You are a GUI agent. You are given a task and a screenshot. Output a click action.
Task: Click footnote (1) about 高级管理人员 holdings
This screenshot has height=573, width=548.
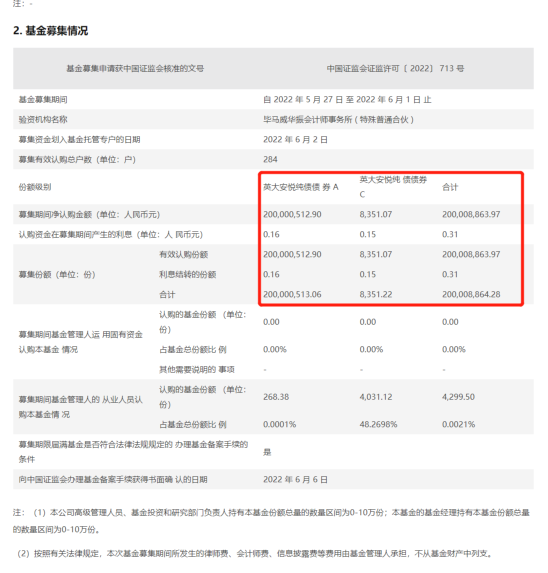(271, 521)
